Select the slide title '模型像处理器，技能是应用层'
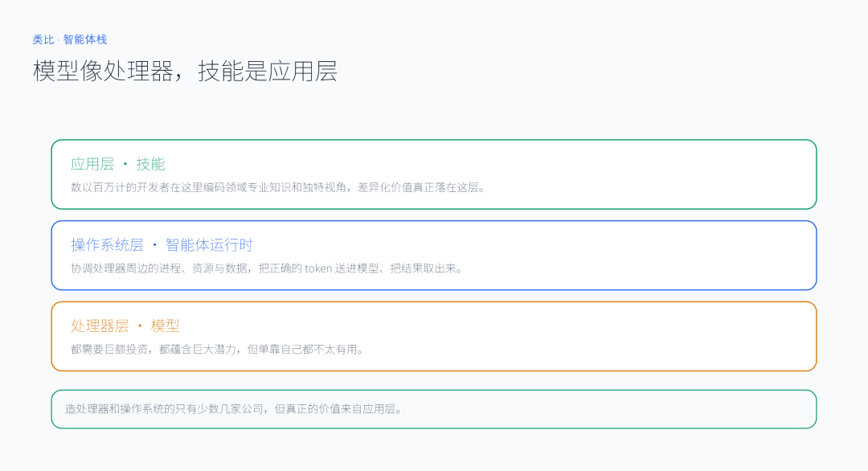 click(185, 72)
